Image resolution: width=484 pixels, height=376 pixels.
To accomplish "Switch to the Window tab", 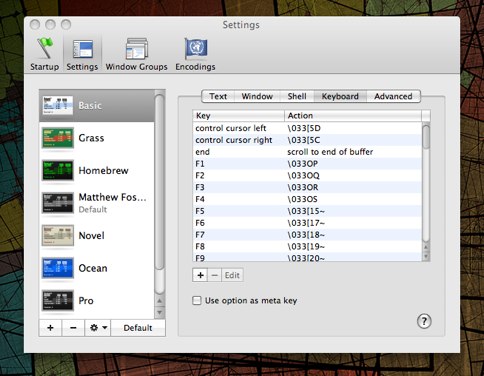I will (x=257, y=96).
